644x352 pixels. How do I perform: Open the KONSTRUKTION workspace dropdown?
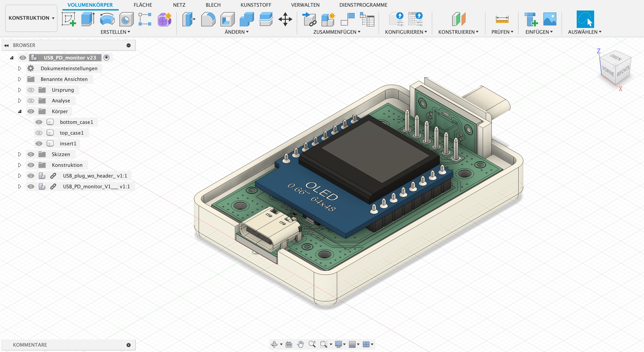point(31,18)
